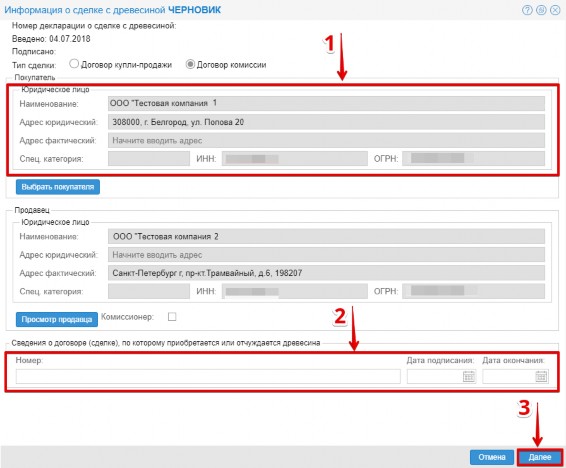566x468 pixels.
Task: Click the Отмена button
Action: 492,457
